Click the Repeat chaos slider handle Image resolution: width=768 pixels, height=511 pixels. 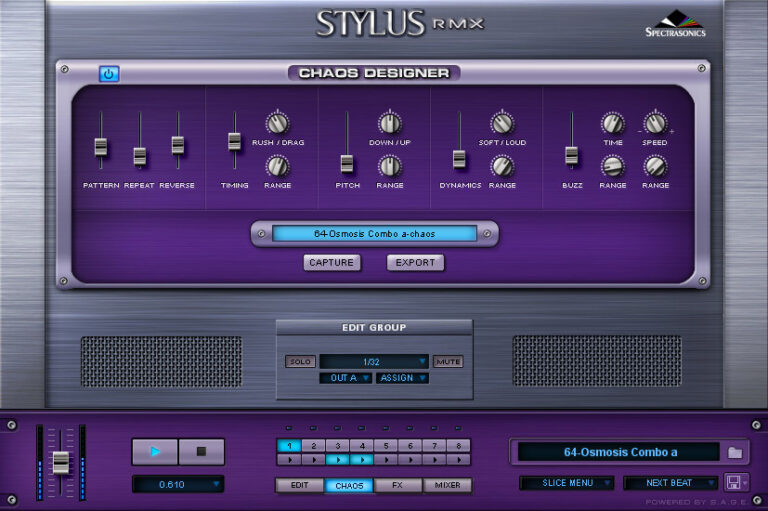pos(140,157)
